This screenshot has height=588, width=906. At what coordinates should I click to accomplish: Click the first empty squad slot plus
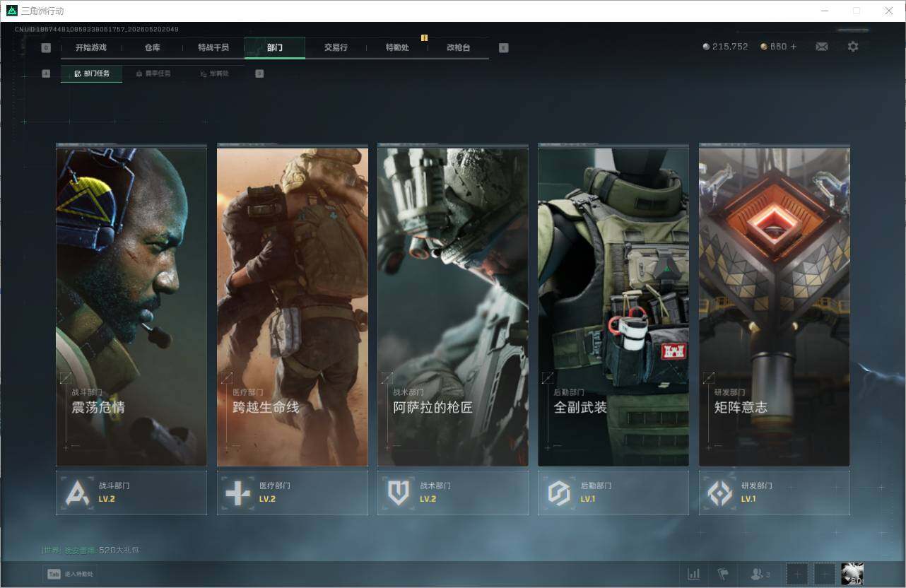pos(797,574)
